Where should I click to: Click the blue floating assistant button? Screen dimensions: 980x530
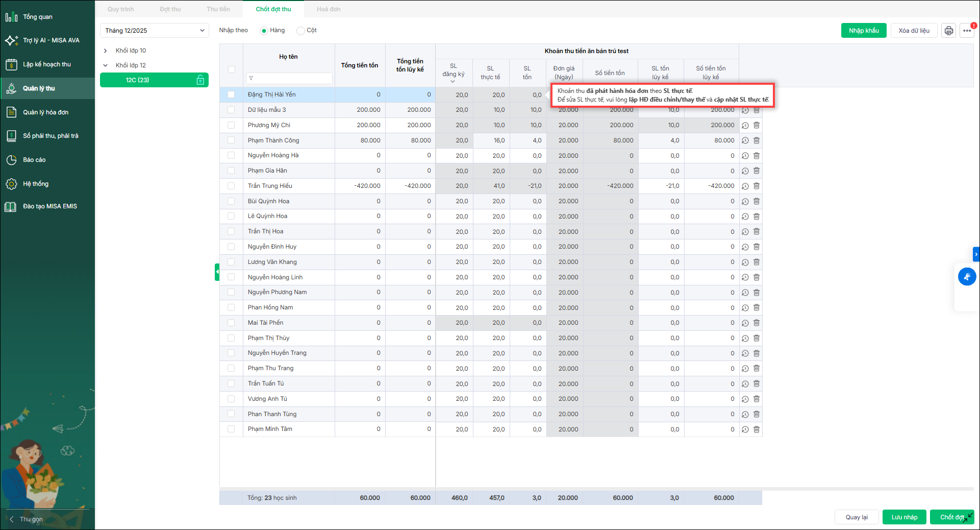[967, 277]
